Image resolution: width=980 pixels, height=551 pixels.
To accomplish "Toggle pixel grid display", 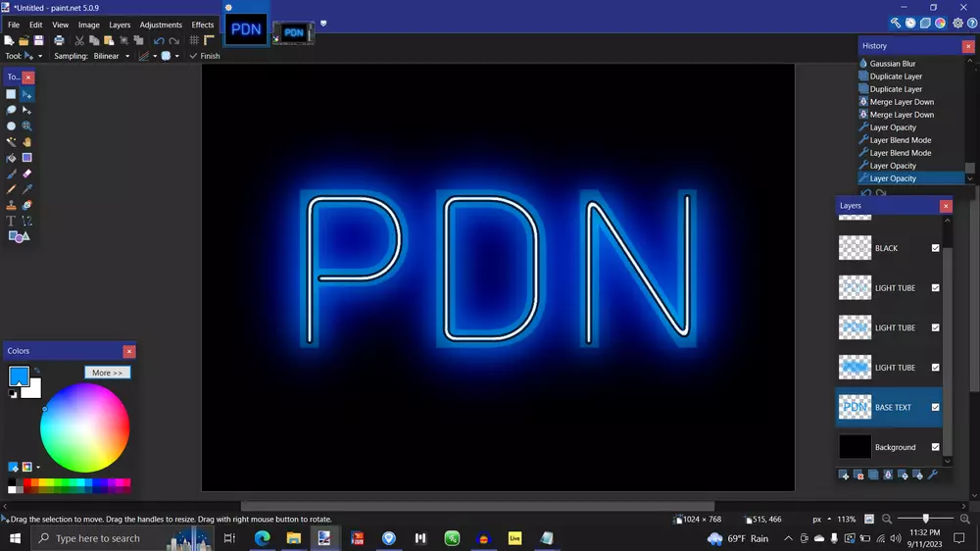I will (x=194, y=40).
